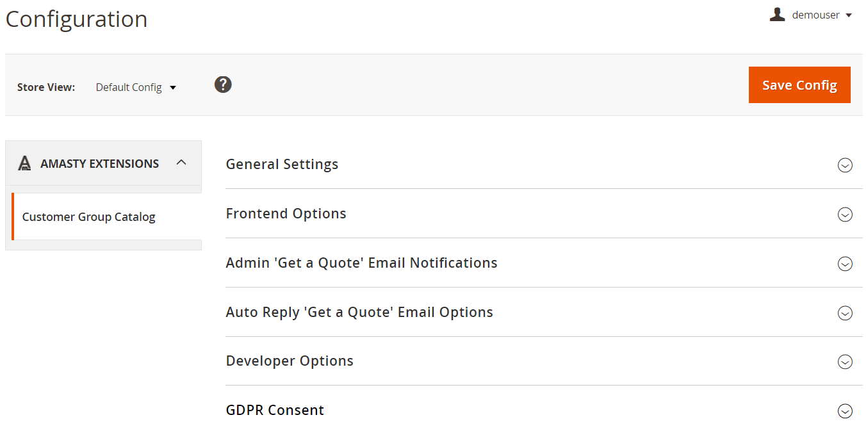Open the demouser account dropdown arrow
The width and height of the screenshot is (868, 431).
click(849, 15)
